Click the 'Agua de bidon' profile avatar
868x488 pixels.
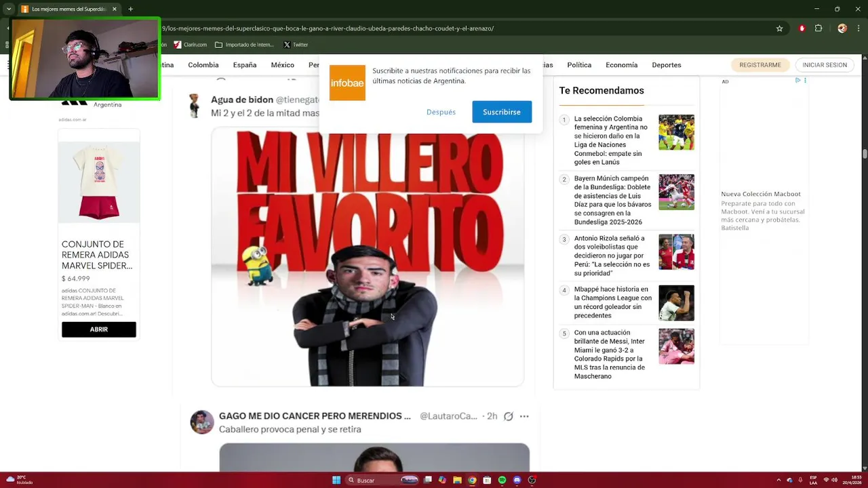pos(195,106)
